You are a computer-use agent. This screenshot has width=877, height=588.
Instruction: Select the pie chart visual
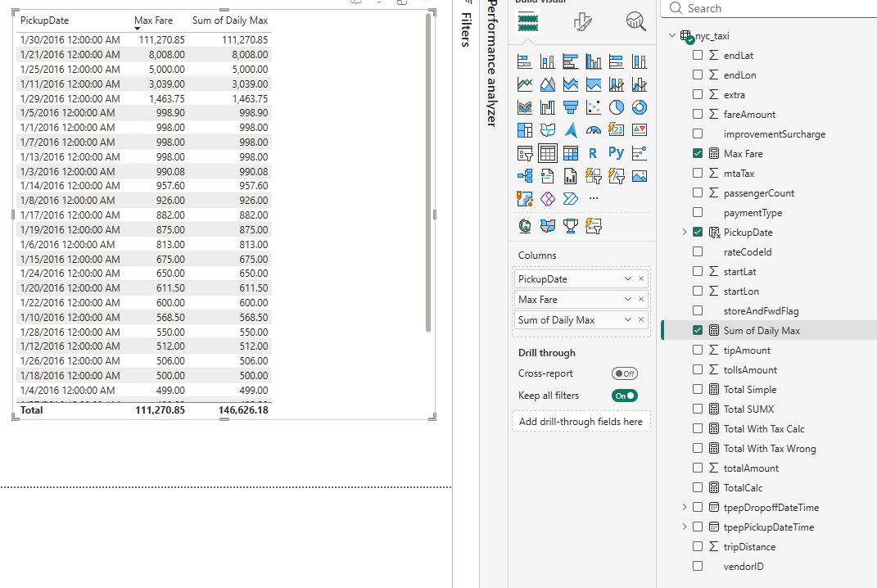617,107
